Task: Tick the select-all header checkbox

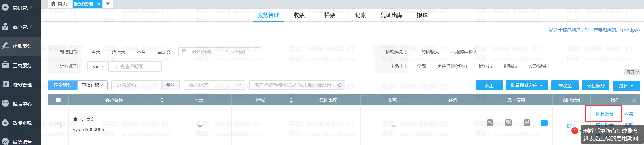Action: [x=58, y=100]
